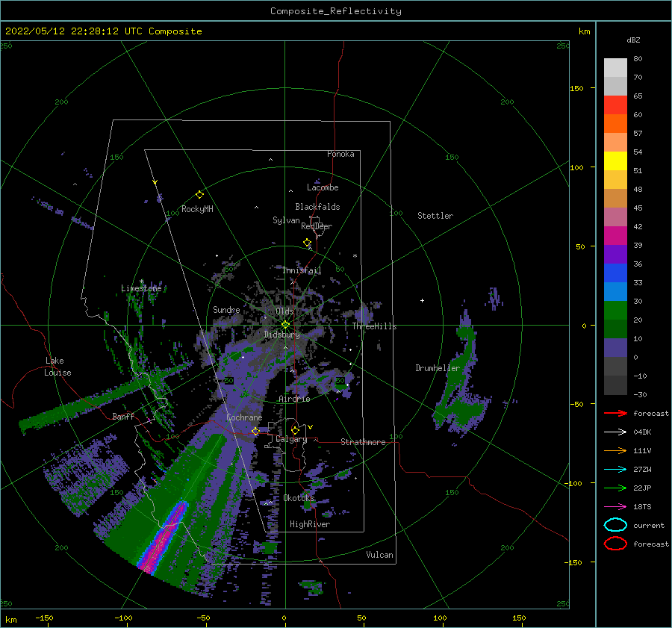Viewport: 672px width, 628px height.
Task: Click the Drumheller label
Action: click(x=438, y=368)
